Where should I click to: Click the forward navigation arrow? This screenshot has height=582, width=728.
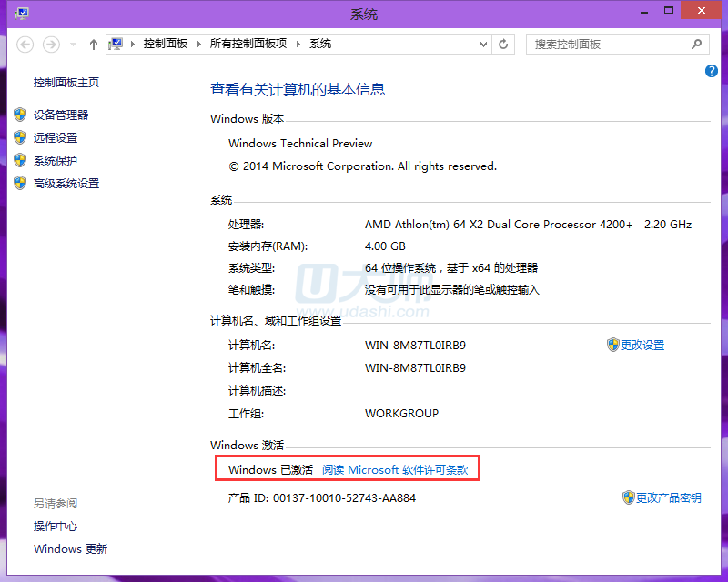(52, 44)
